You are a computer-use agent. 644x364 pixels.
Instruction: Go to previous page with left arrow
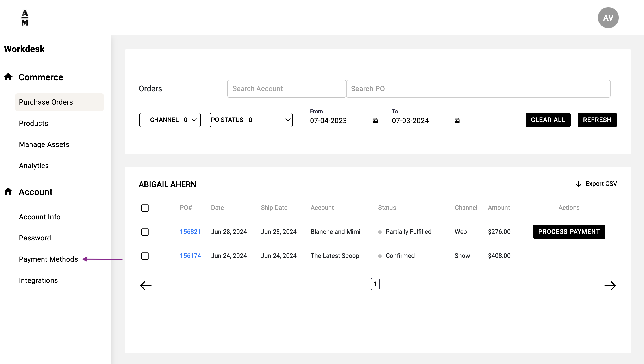[146, 285]
